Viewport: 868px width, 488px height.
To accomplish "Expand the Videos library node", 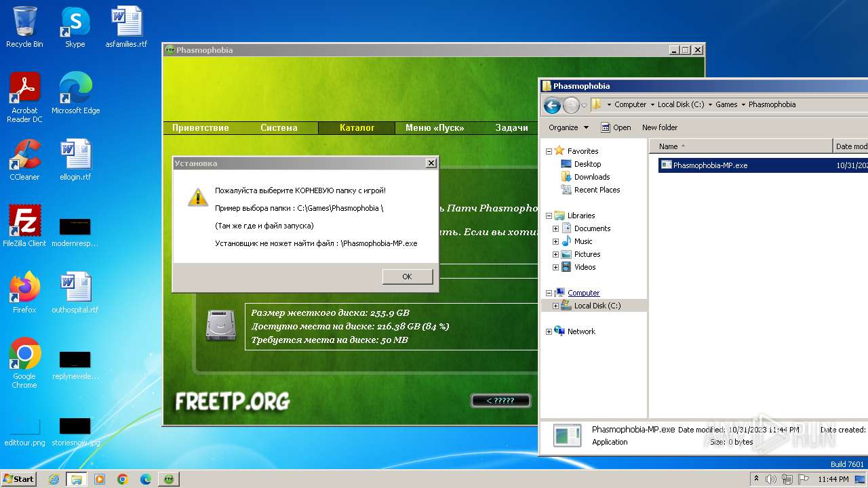I will tap(555, 267).
